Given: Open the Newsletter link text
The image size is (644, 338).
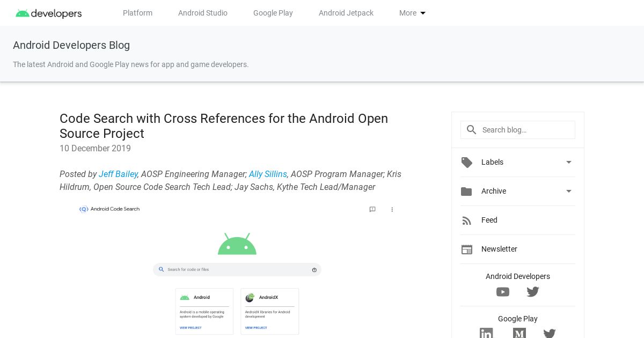Looking at the screenshot, I should 499,249.
